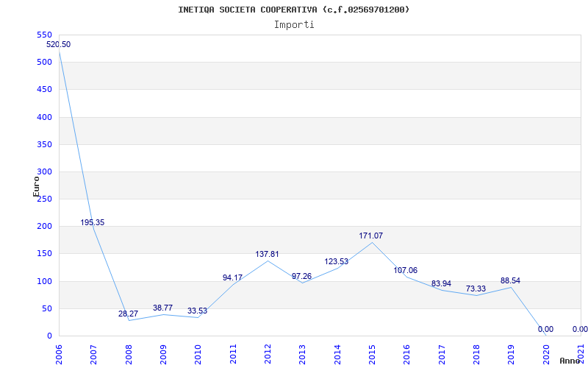Select the 195.35 data label
This screenshot has height=368, width=588.
93,222
